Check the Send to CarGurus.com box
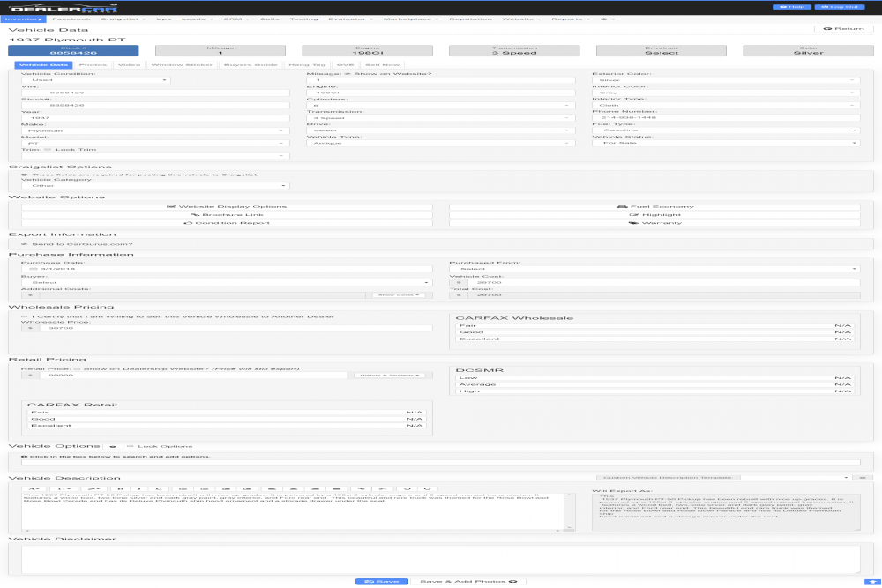This screenshot has width=882, height=588. [25, 244]
